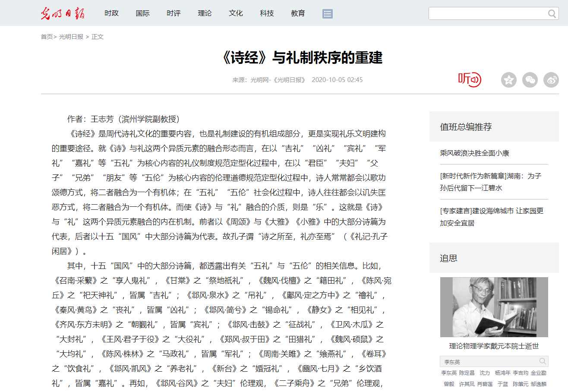Click 首页 breadcrumb link

pyautogui.click(x=47, y=37)
